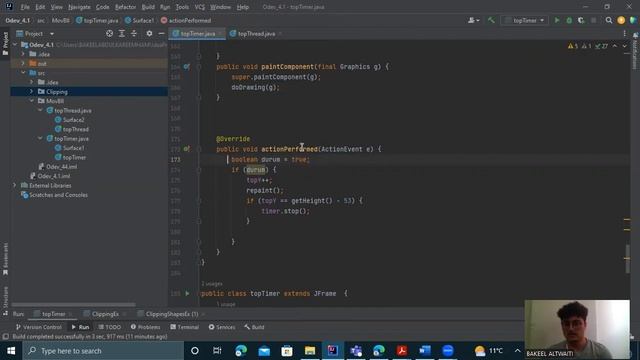This screenshot has height=360, width=640.
Task: Select Scratches and Consoles node
Action: coord(54,195)
